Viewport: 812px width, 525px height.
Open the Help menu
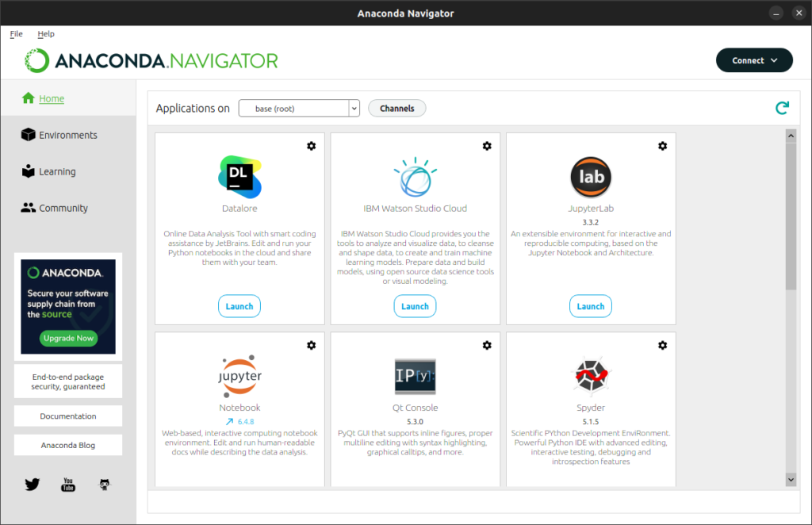45,33
